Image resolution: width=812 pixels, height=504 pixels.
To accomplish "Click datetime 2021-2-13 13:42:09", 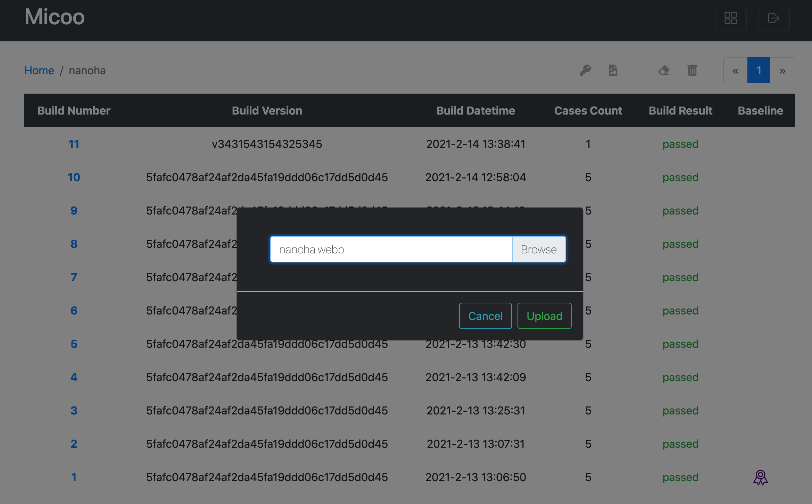I will point(476,377).
